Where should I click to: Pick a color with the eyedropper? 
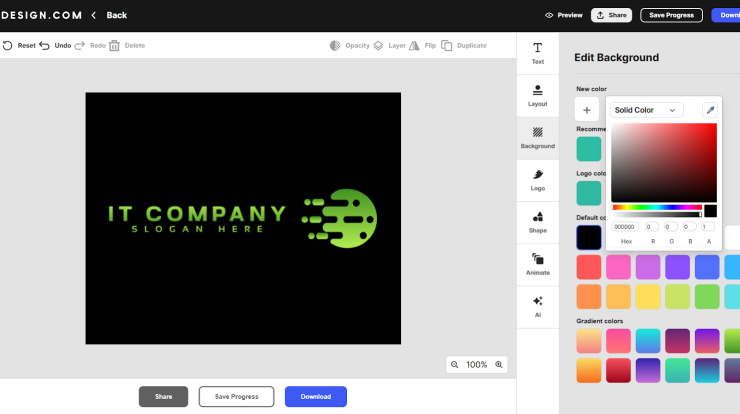[709, 110]
